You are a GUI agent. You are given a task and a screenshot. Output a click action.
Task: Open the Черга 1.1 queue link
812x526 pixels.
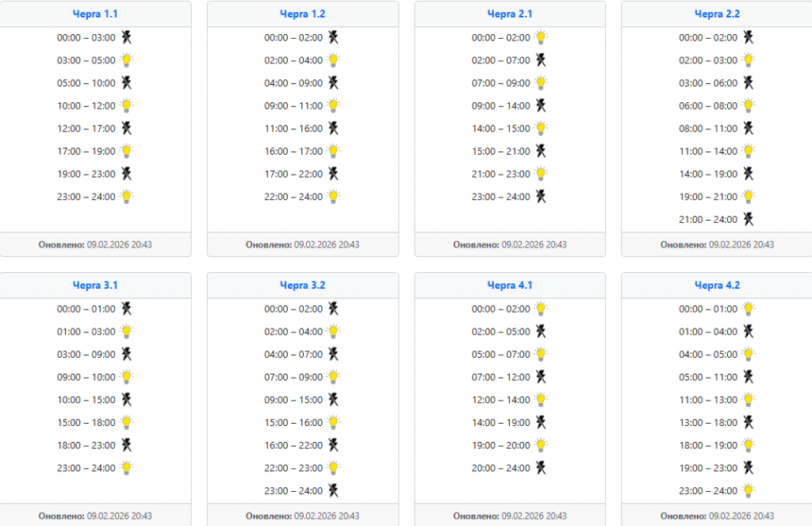[95, 14]
